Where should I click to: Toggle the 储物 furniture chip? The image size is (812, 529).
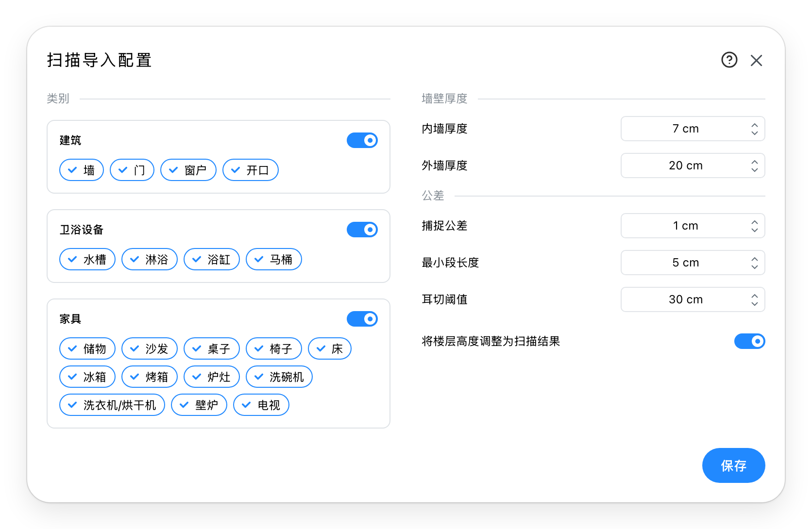pyautogui.click(x=87, y=348)
